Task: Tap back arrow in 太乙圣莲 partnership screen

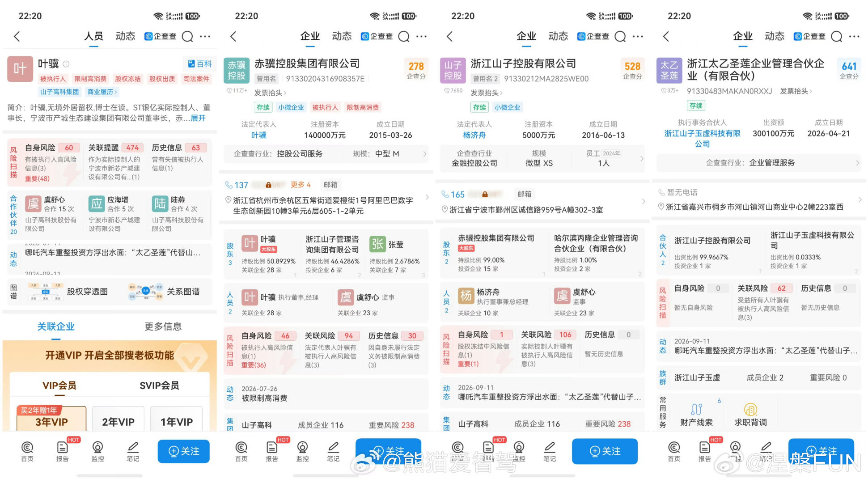Action: pyautogui.click(x=666, y=36)
